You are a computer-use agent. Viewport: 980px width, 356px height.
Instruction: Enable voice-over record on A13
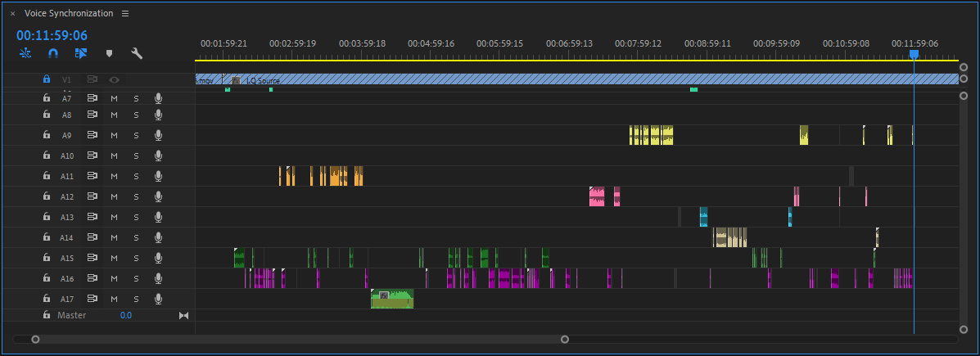point(158,217)
